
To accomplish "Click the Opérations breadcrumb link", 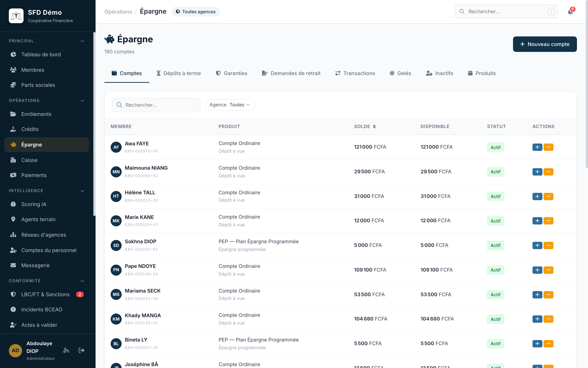I will (x=118, y=12).
